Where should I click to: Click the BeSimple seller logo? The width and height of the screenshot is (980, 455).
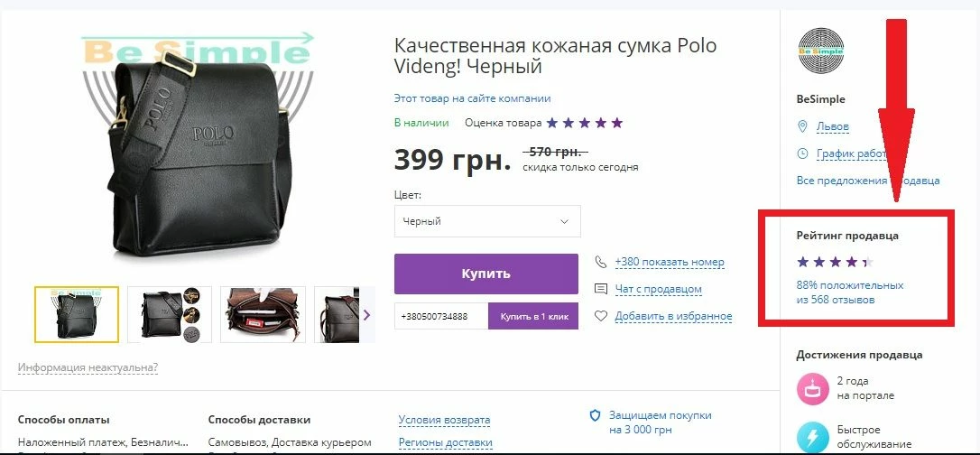(820, 51)
